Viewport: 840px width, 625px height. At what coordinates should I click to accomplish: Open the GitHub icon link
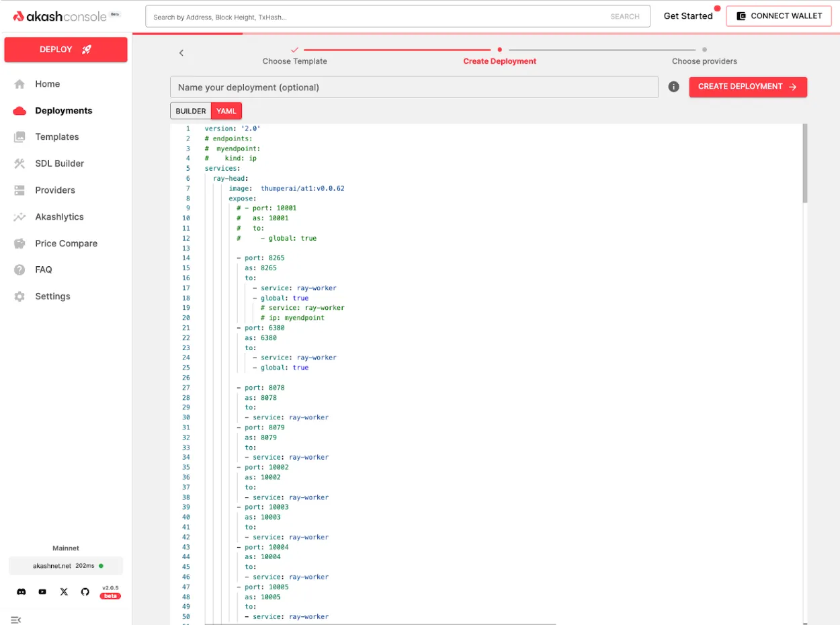click(x=85, y=591)
